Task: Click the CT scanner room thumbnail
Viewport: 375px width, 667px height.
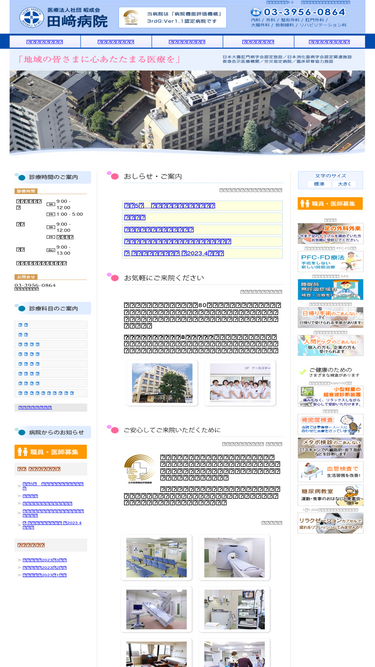Action: tap(234, 558)
